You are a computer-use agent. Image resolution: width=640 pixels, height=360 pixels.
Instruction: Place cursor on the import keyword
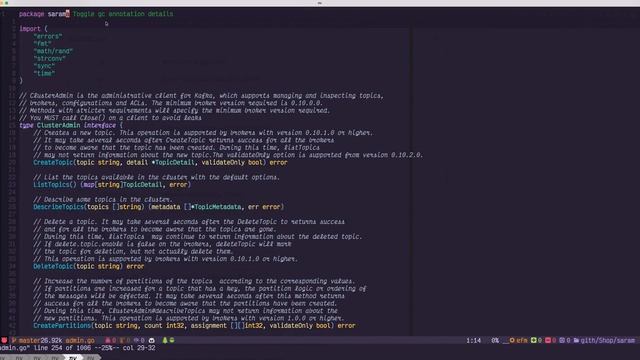pos(30,29)
